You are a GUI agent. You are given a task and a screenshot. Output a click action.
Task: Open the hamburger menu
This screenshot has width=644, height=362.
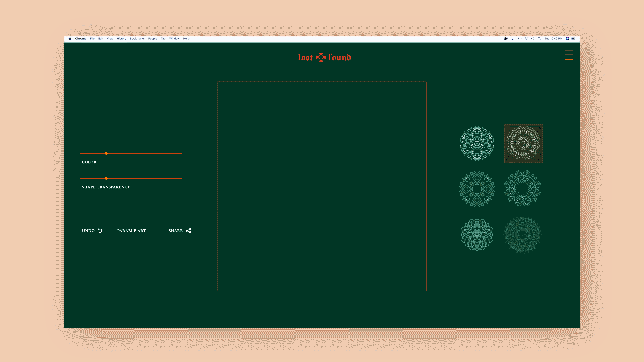(x=569, y=55)
